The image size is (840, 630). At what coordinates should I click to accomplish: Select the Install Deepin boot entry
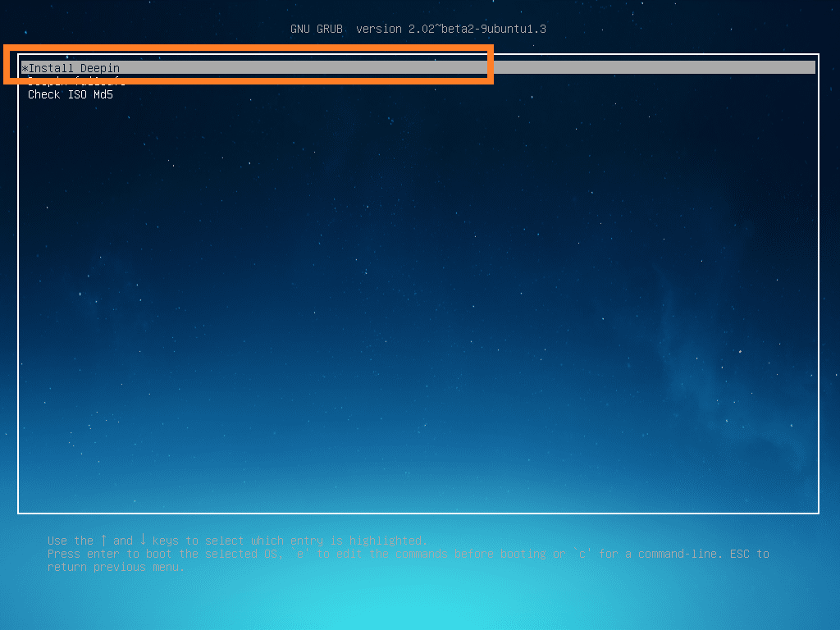74,68
